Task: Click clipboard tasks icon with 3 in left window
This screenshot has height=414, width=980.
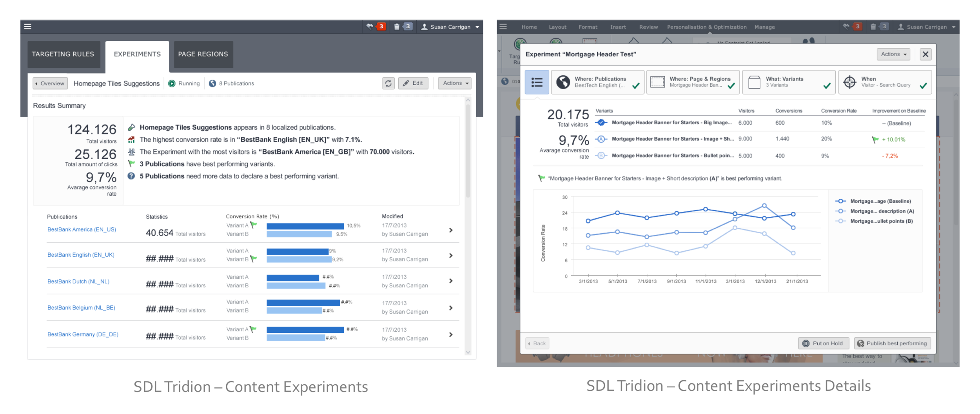Action: tap(403, 27)
